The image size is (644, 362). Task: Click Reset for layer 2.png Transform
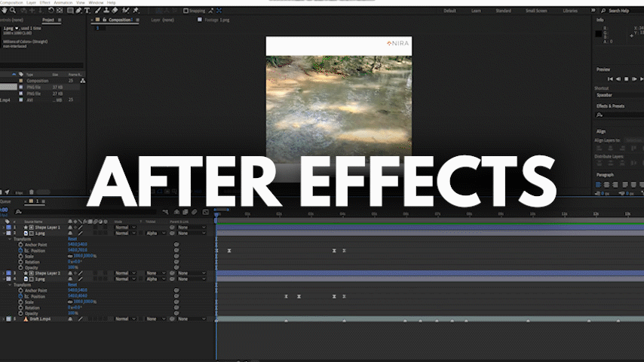point(72,284)
